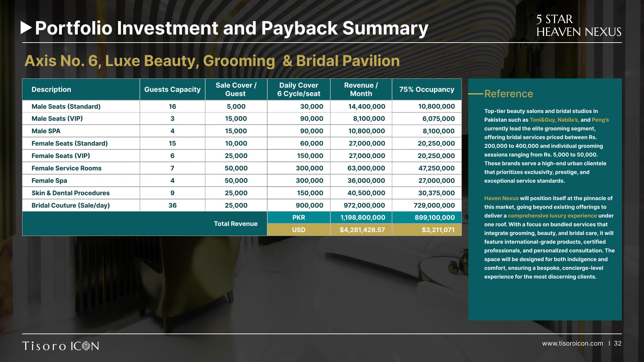The image size is (644, 362).
Task: Click the Description column header
Action: 81,89
